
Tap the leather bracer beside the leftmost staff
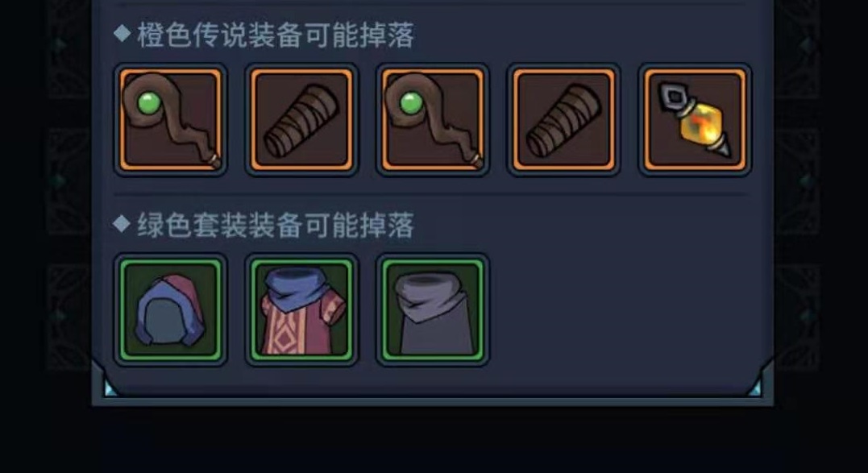click(x=301, y=119)
